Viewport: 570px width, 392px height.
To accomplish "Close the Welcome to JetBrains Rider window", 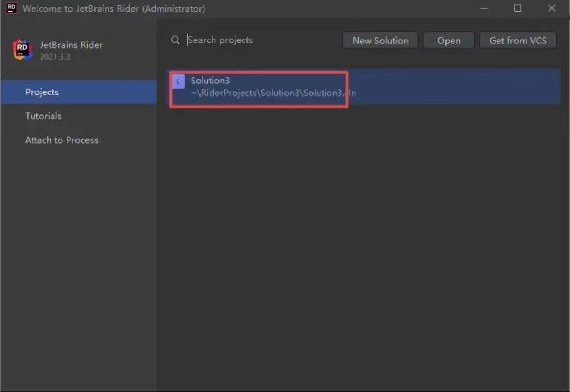I will [x=552, y=8].
